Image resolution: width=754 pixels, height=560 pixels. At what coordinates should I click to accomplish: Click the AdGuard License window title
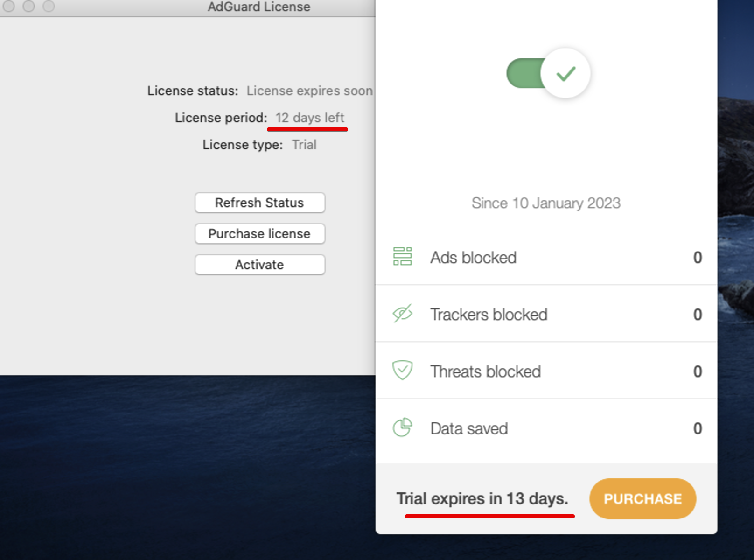[x=259, y=7]
